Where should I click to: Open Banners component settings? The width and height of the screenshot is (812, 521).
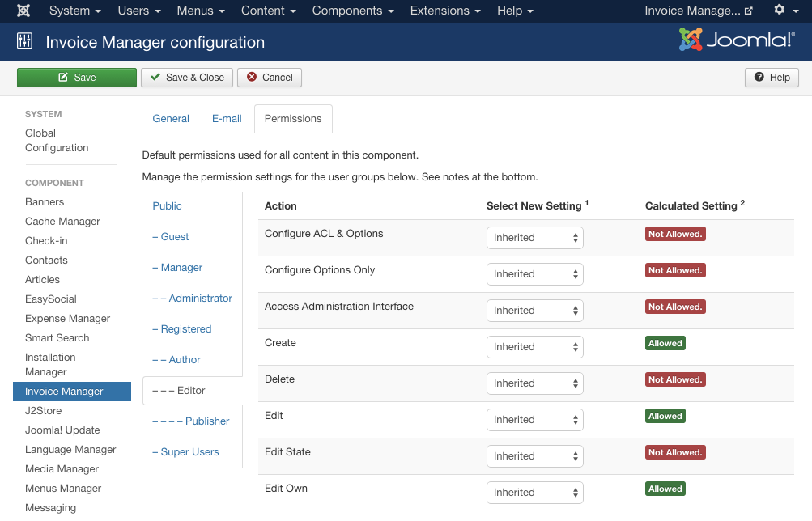pos(45,201)
